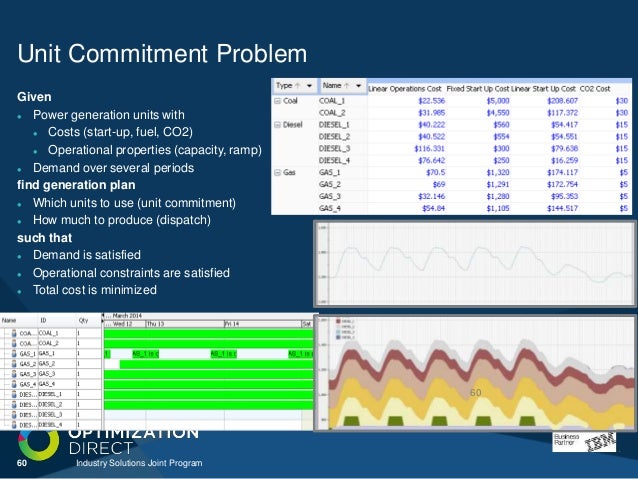This screenshot has width=638, height=479.
Task: Click the Optimization Direct ring logo
Action: pos(39,443)
